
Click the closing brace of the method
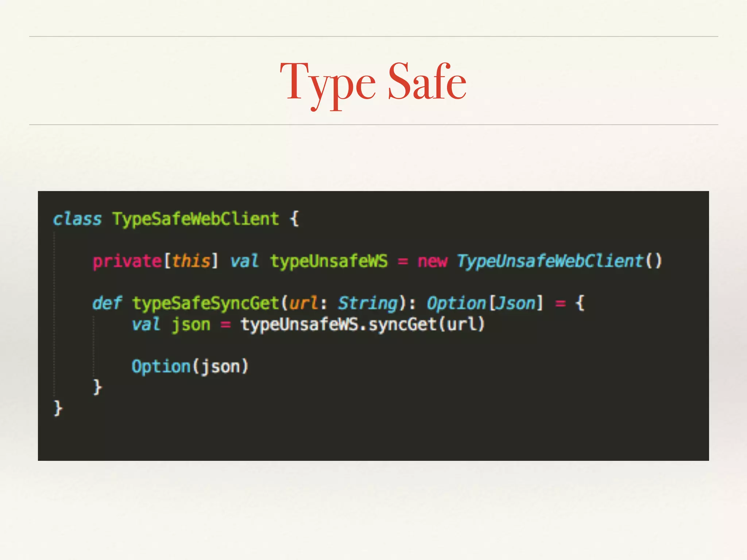(97, 387)
